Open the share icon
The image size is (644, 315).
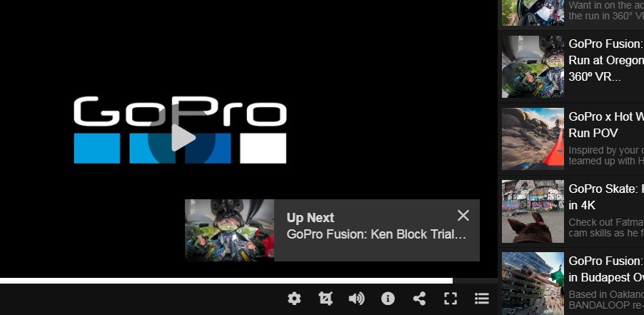click(419, 299)
